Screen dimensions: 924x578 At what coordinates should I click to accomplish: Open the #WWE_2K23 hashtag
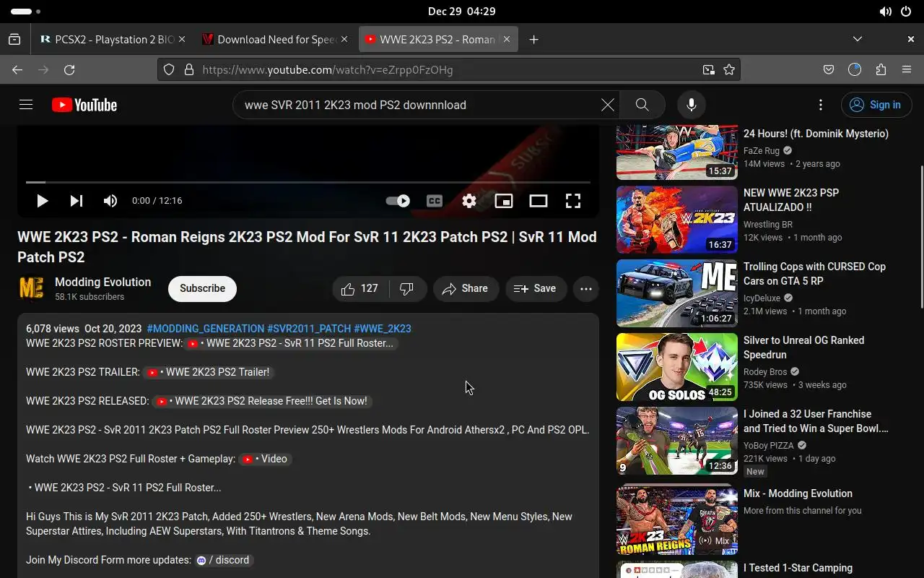click(383, 329)
